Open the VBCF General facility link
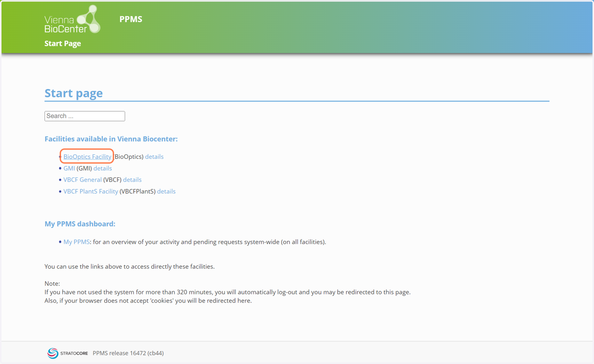Image resolution: width=594 pixels, height=364 pixels. [83, 180]
